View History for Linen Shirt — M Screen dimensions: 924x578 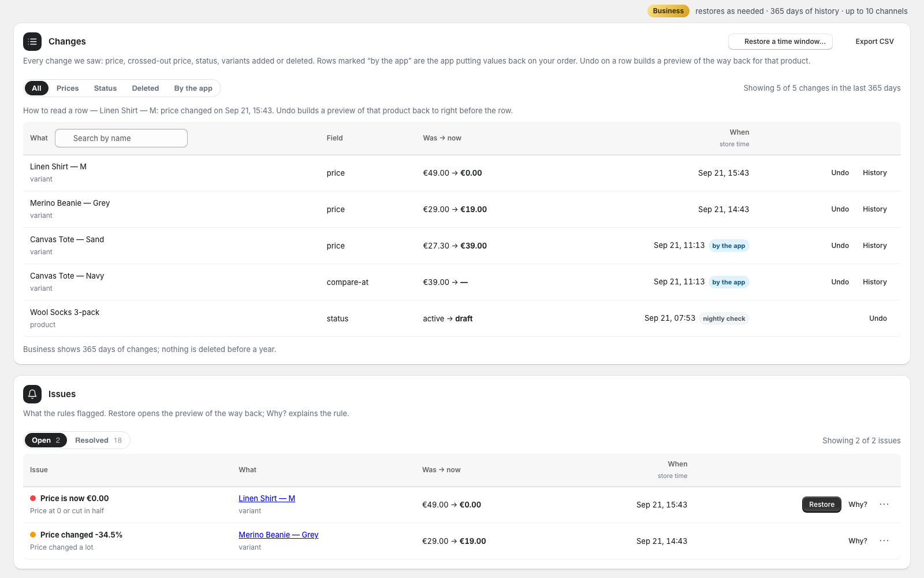pyautogui.click(x=875, y=173)
